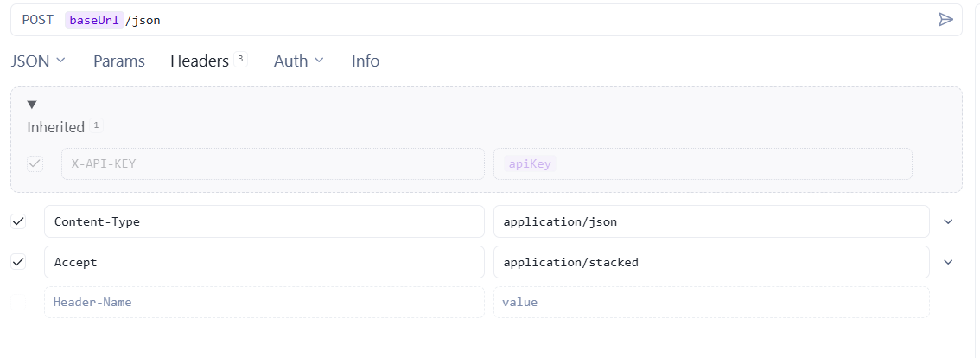Edit the application/stacked value field
Viewport: 980px width, 358px height.
click(x=710, y=262)
